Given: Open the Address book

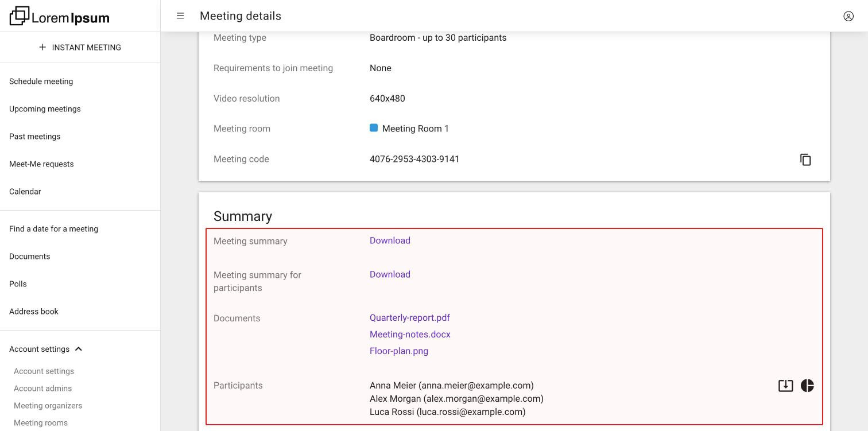Looking at the screenshot, I should tap(34, 312).
